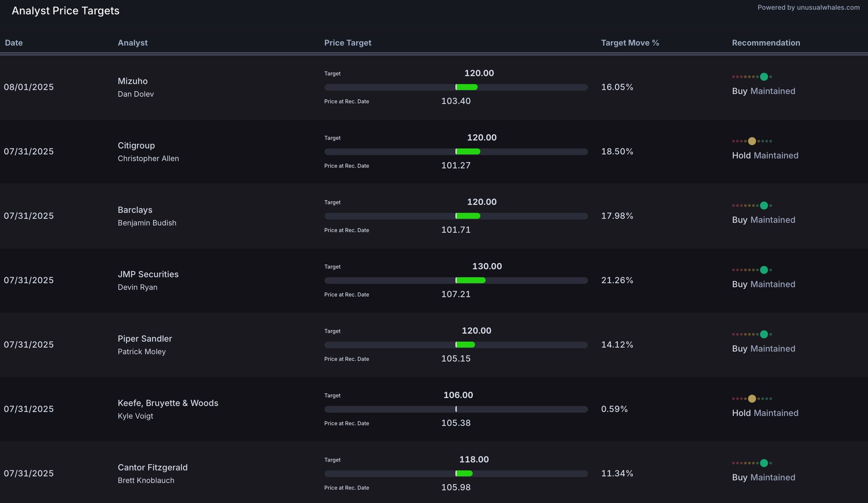Sort by the Price Target column header
The height and width of the screenshot is (503, 868).
point(348,43)
